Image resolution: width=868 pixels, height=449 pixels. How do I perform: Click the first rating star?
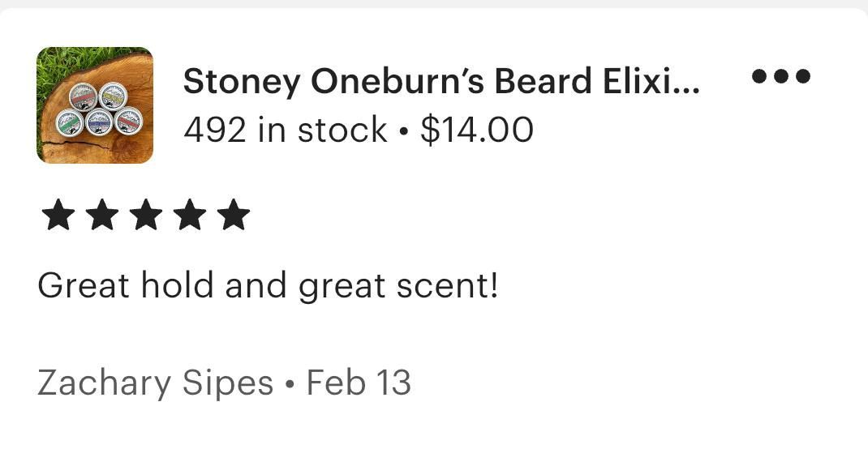pyautogui.click(x=58, y=215)
